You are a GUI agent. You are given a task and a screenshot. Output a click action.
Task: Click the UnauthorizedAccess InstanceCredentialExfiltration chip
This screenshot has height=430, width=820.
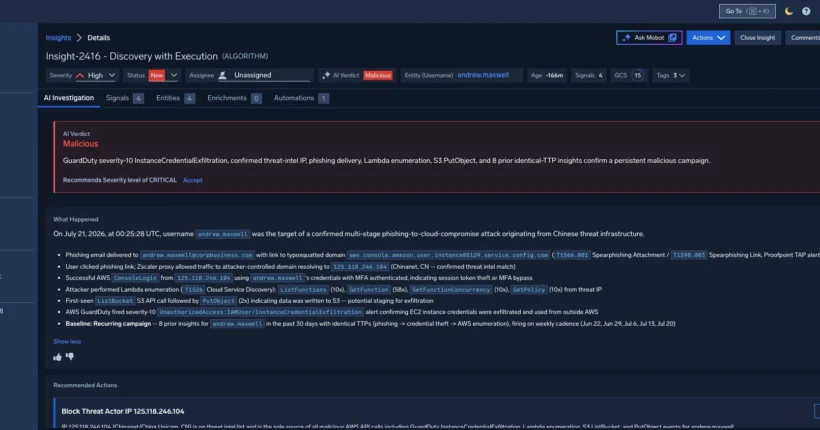(260, 312)
